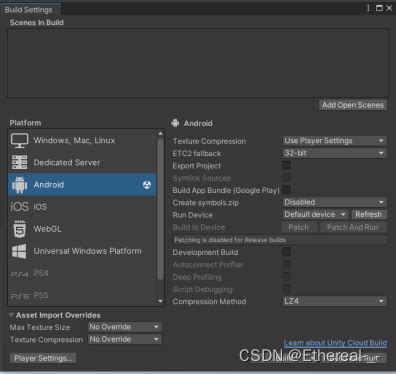
Task: Toggle the Script Debugging checkbox
Action: click(286, 289)
